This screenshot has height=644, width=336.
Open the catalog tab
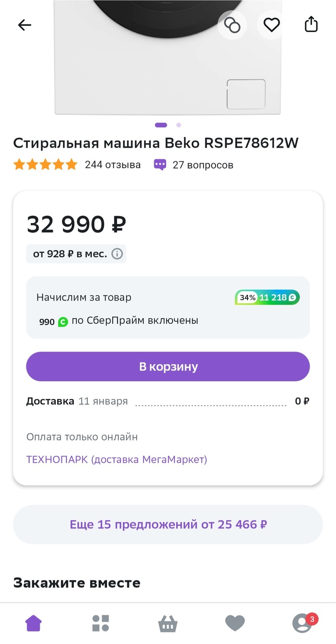point(101,623)
